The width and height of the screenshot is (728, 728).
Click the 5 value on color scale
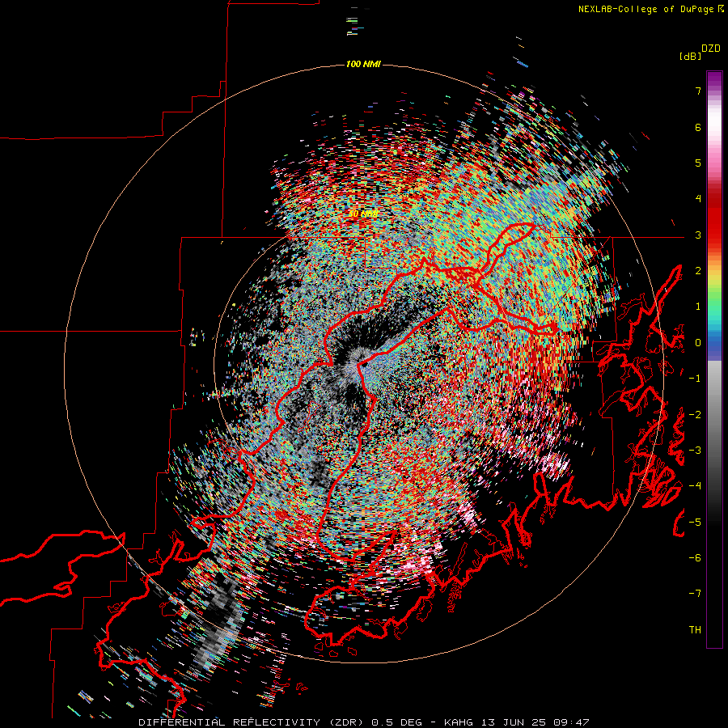[x=698, y=163]
